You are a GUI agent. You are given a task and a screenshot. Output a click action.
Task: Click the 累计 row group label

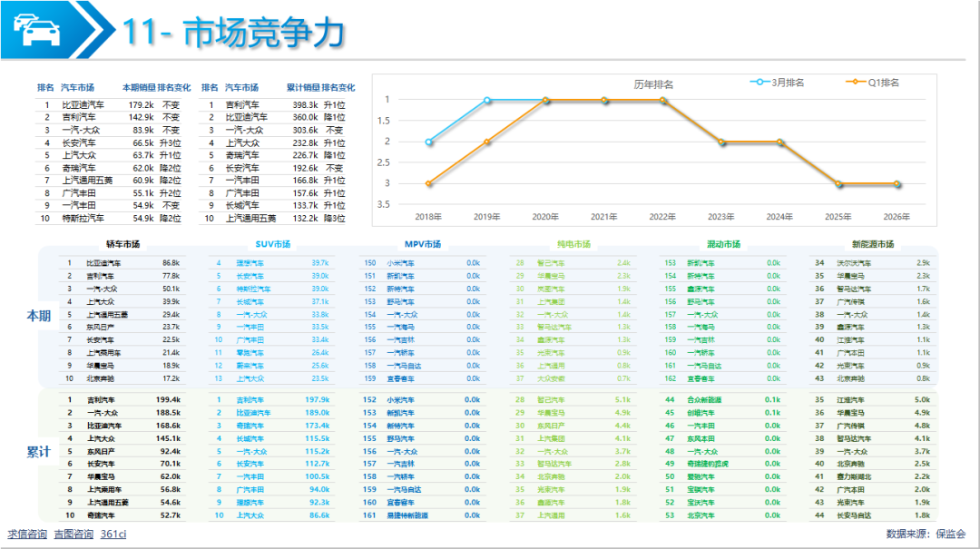coord(39,452)
